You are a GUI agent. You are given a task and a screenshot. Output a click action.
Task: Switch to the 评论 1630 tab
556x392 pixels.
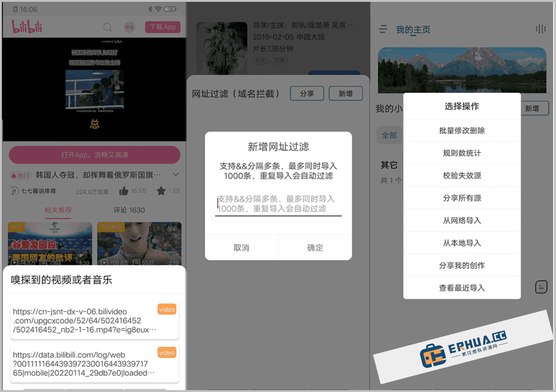tap(129, 210)
